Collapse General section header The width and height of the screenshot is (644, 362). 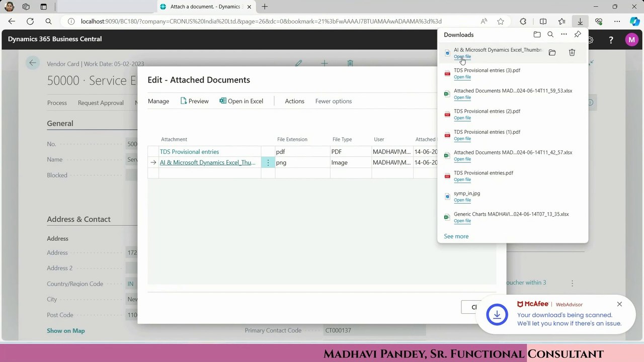pyautogui.click(x=60, y=123)
